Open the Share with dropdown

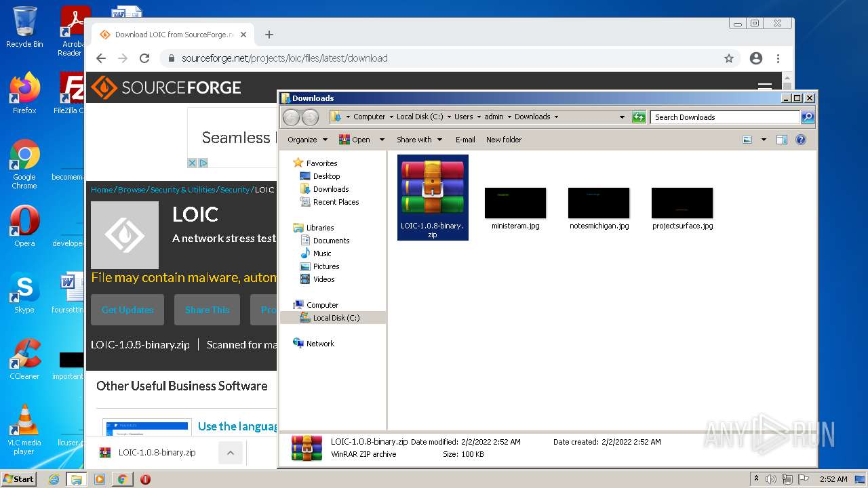[419, 140]
